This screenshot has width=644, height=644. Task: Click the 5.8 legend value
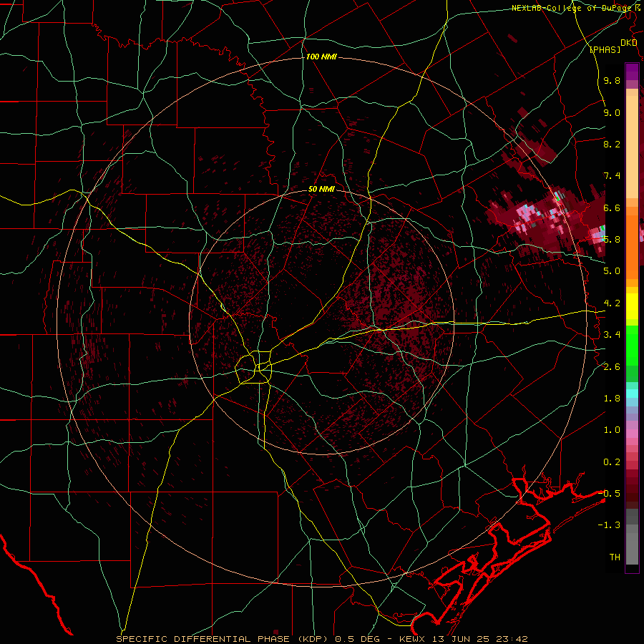click(612, 240)
